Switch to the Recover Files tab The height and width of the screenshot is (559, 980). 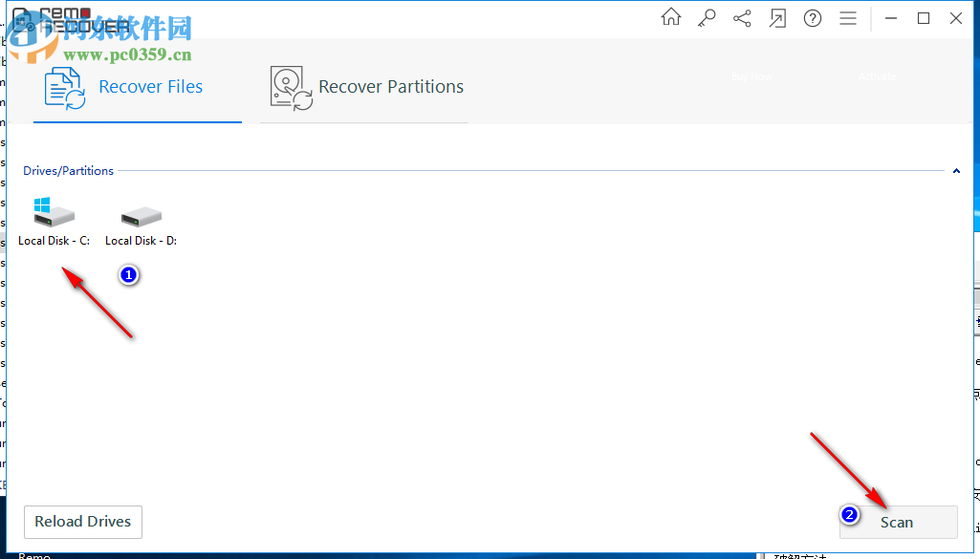pos(150,86)
